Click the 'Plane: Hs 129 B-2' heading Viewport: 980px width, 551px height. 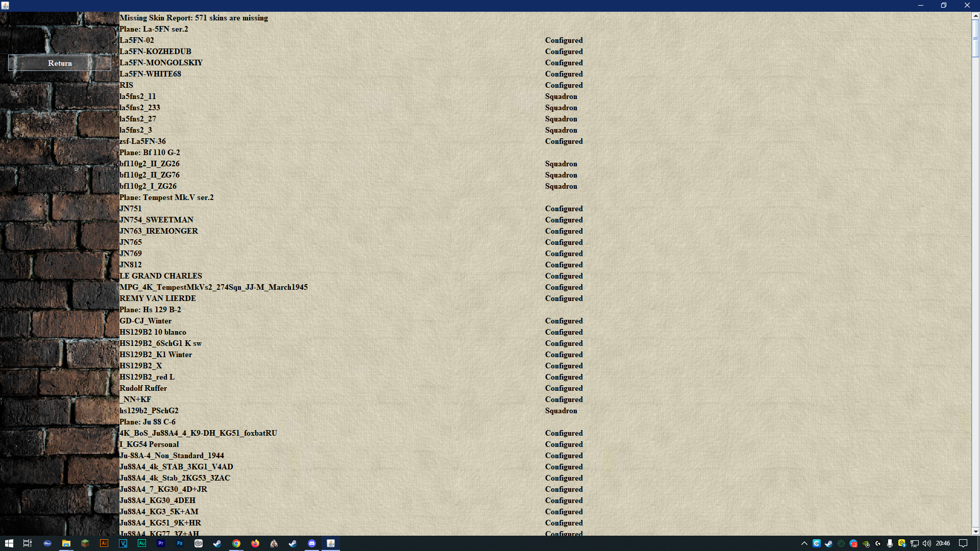click(x=150, y=310)
